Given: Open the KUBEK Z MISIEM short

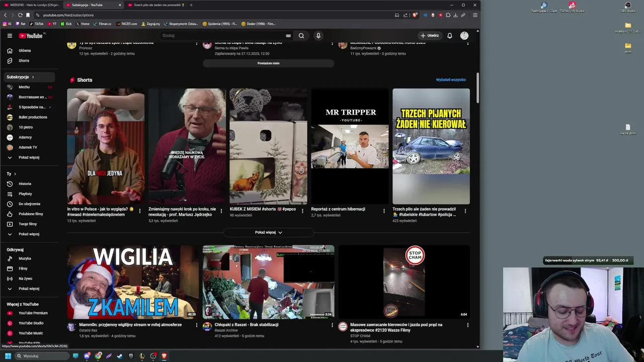Looking at the screenshot, I should click(268, 146).
